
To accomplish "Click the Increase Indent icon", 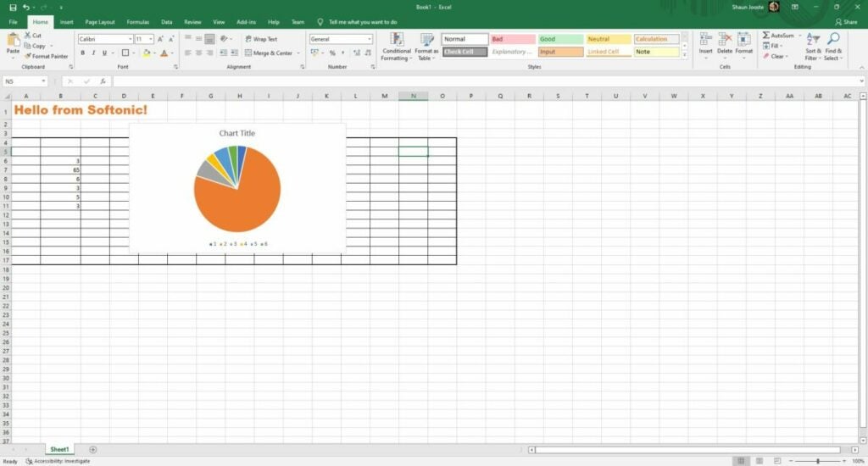I will (x=234, y=53).
